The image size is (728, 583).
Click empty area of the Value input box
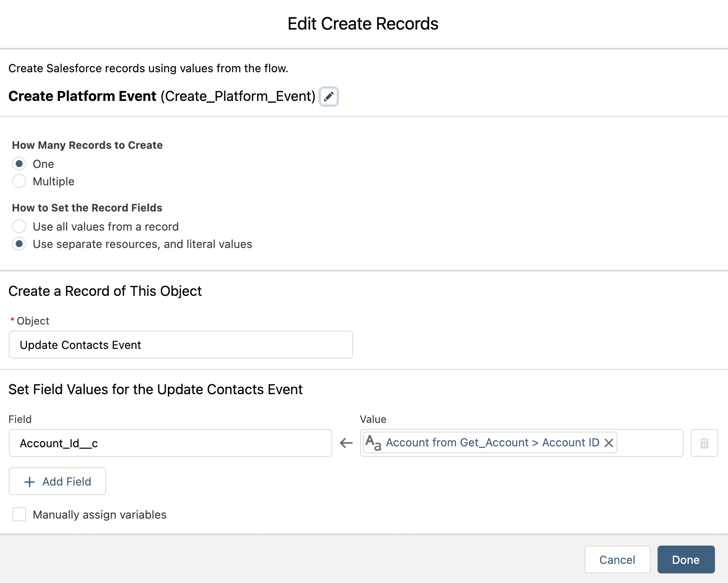(x=649, y=443)
